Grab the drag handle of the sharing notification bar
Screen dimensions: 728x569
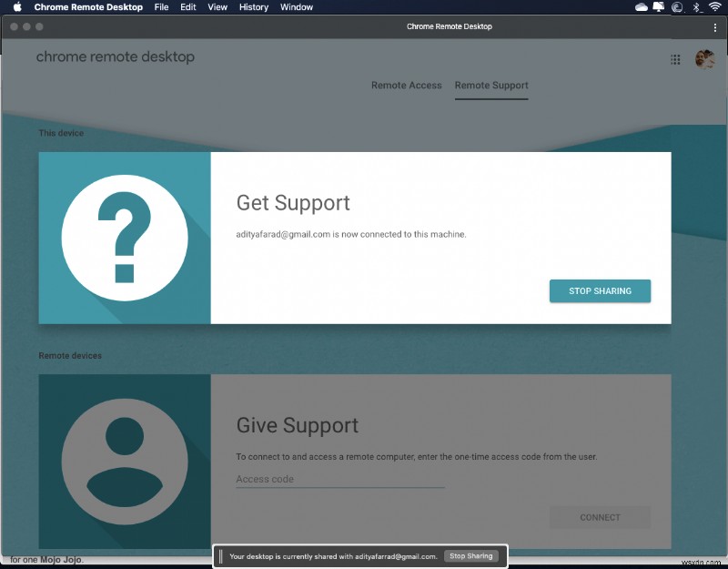[x=220, y=556]
